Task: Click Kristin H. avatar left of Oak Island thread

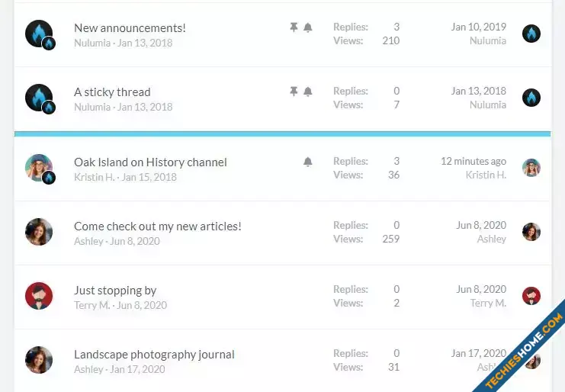Action: (39, 168)
